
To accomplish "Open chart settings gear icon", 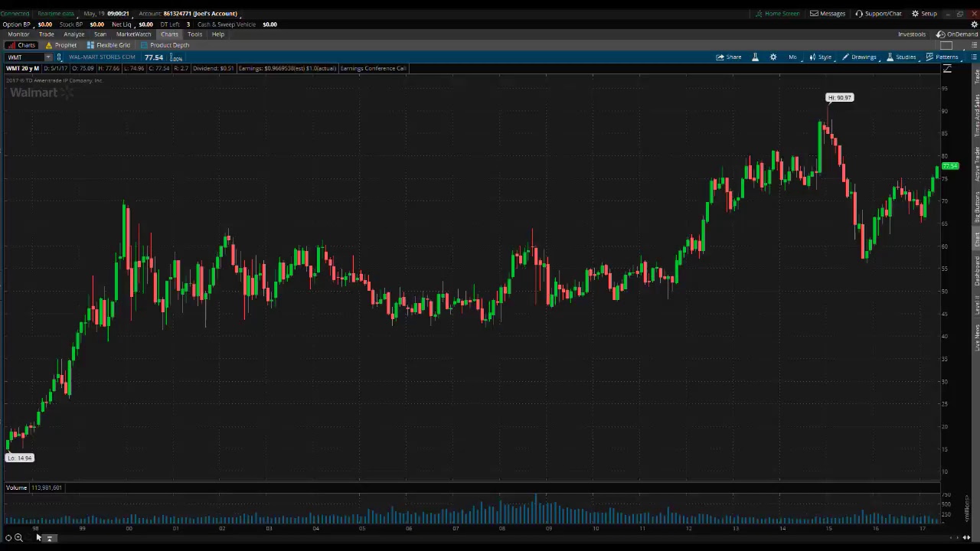I will point(773,57).
